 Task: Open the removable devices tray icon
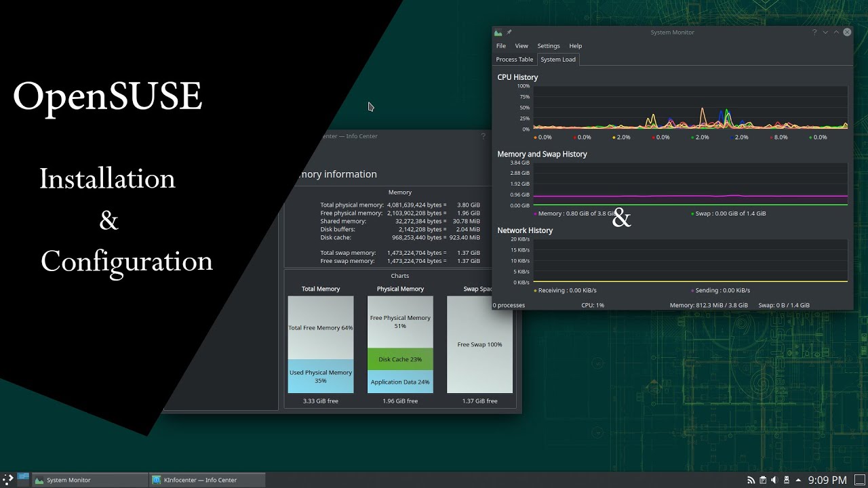click(786, 480)
